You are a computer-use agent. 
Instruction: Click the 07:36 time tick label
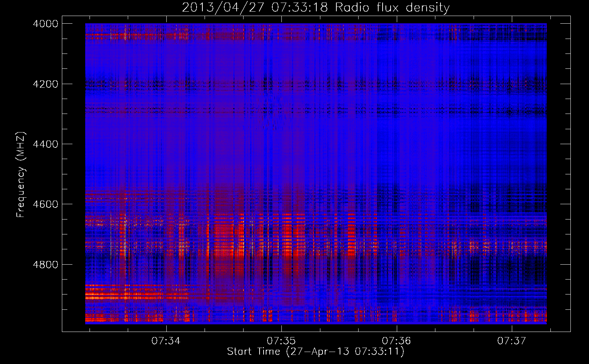396,341
